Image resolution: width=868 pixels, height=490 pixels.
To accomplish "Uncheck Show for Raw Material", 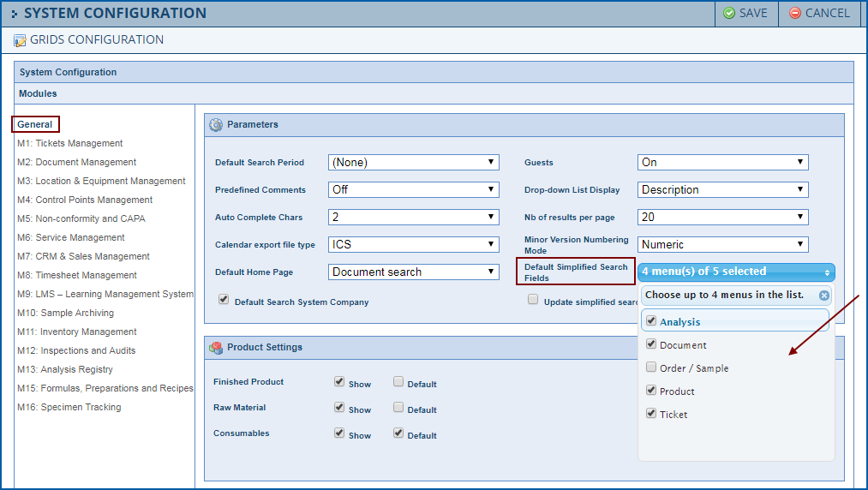I will [339, 408].
